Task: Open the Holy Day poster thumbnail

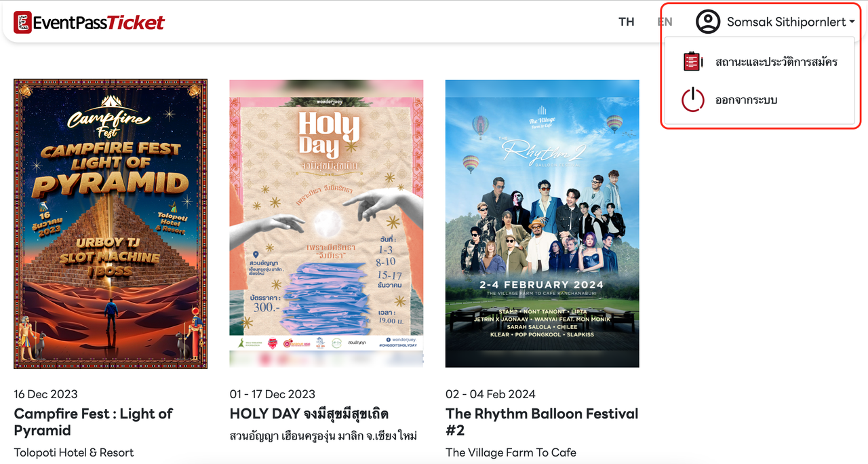Action: pyautogui.click(x=326, y=224)
